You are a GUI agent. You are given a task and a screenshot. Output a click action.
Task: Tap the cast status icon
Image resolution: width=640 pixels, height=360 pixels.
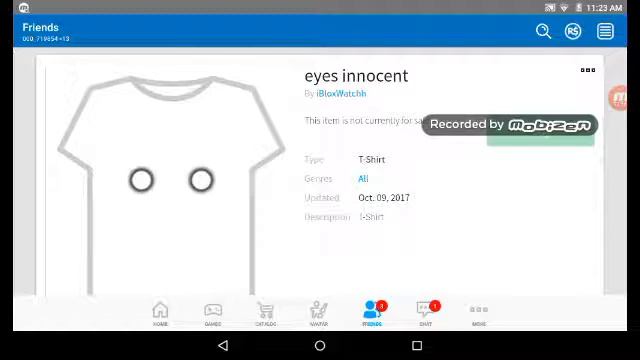tap(550, 8)
